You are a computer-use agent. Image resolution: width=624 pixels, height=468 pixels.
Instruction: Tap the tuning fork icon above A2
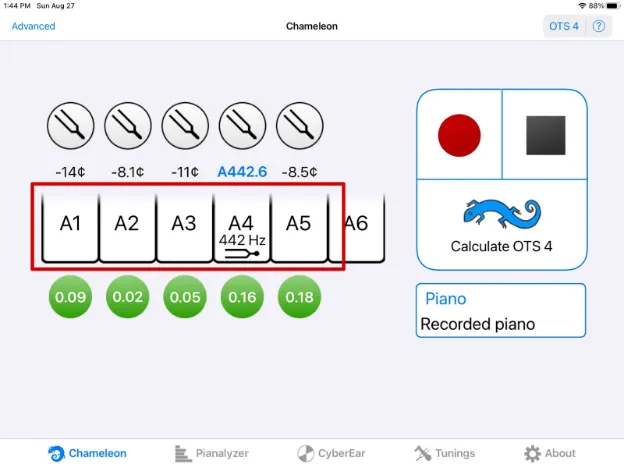128,126
